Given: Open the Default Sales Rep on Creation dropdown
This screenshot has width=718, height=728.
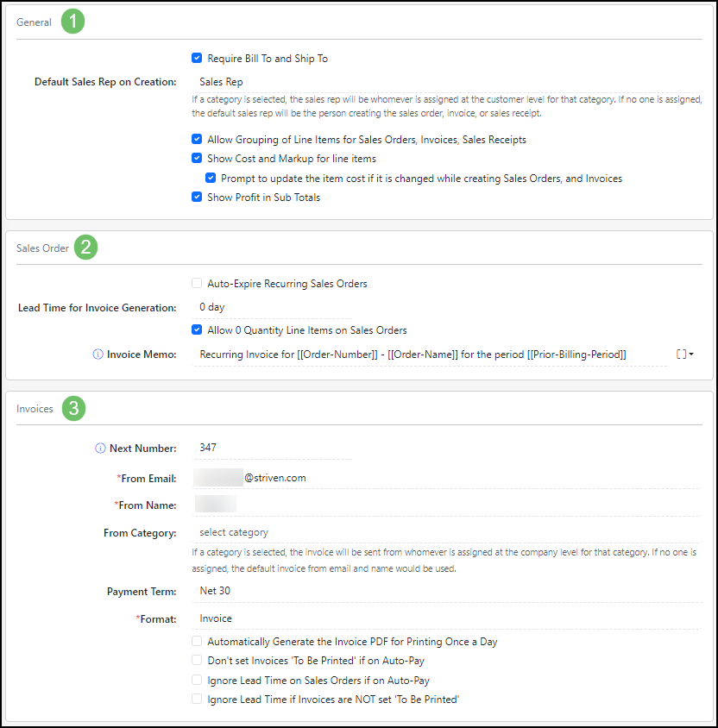Looking at the screenshot, I should (x=446, y=82).
